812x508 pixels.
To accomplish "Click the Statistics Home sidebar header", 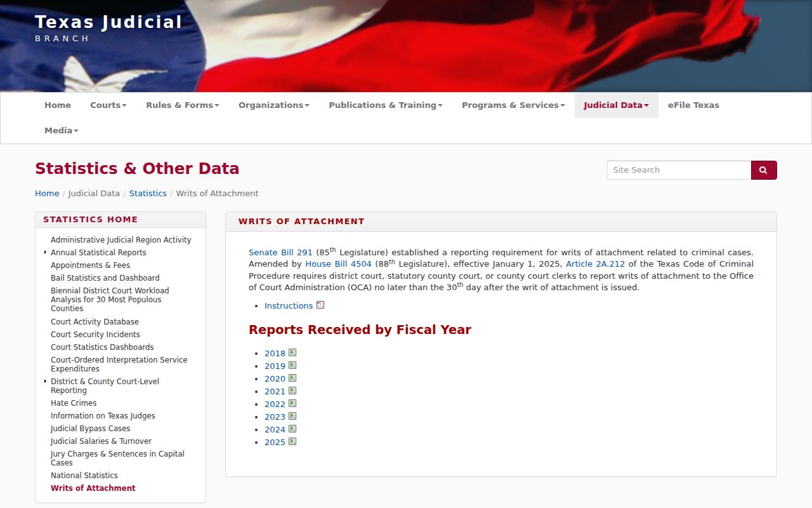I will 90,220.
